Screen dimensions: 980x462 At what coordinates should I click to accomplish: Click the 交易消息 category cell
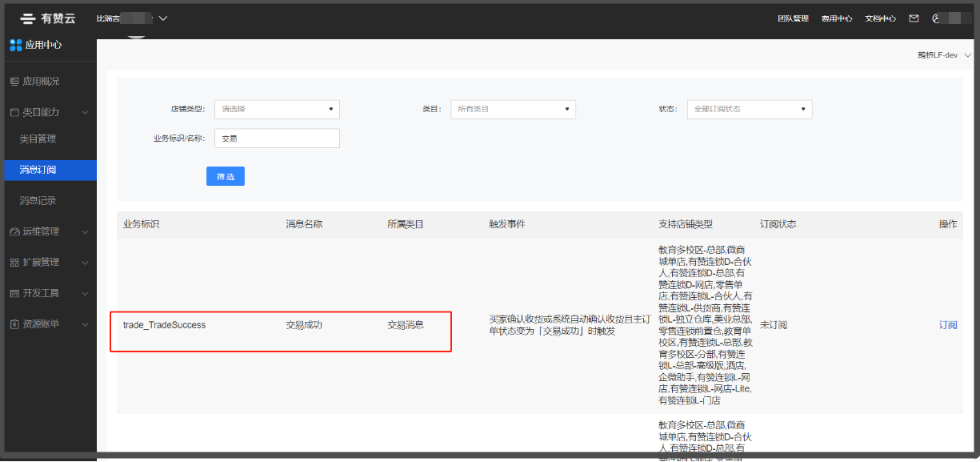pyautogui.click(x=406, y=325)
